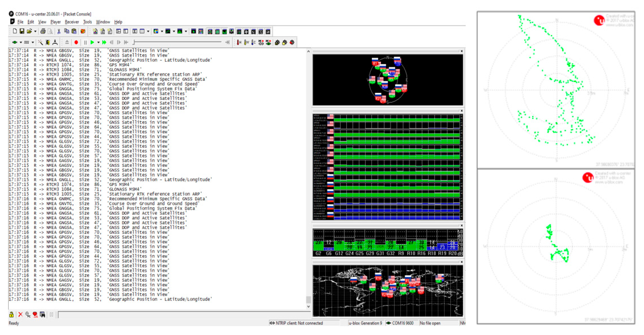Click the Print icon in toolbar
Image resolution: width=644 pixels, height=335 pixels.
pos(43,31)
